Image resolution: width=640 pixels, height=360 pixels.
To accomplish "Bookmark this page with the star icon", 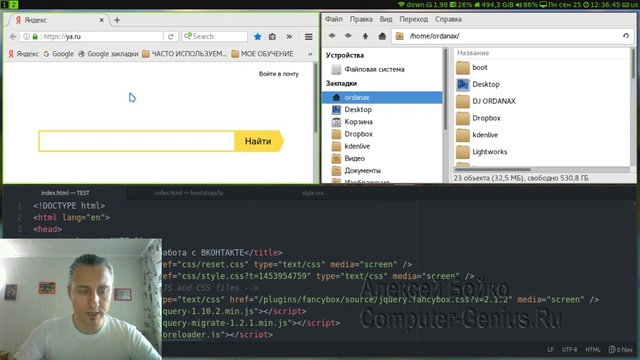I will 258,37.
